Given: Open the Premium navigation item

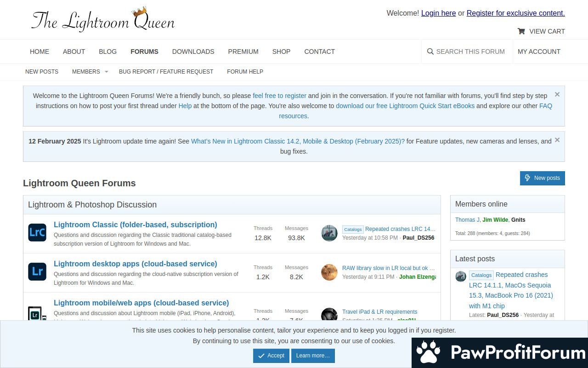Looking at the screenshot, I should [243, 52].
